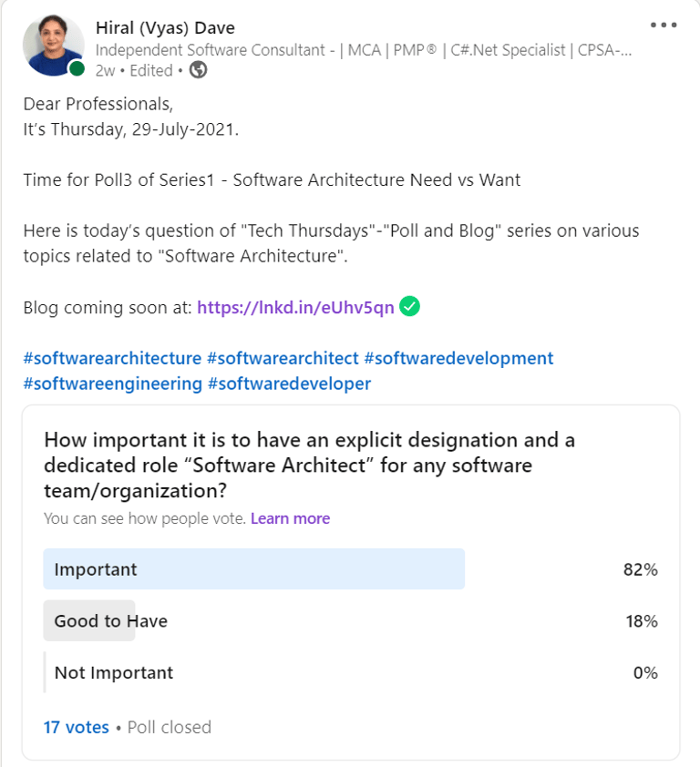
Task: Click the #softwarearchitect hashtag
Action: click(283, 358)
